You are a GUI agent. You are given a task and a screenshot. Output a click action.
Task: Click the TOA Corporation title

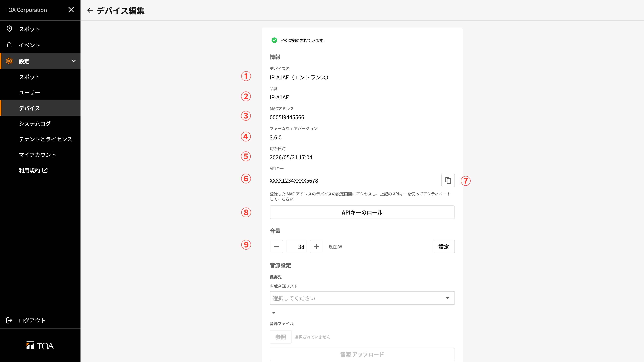[26, 10]
